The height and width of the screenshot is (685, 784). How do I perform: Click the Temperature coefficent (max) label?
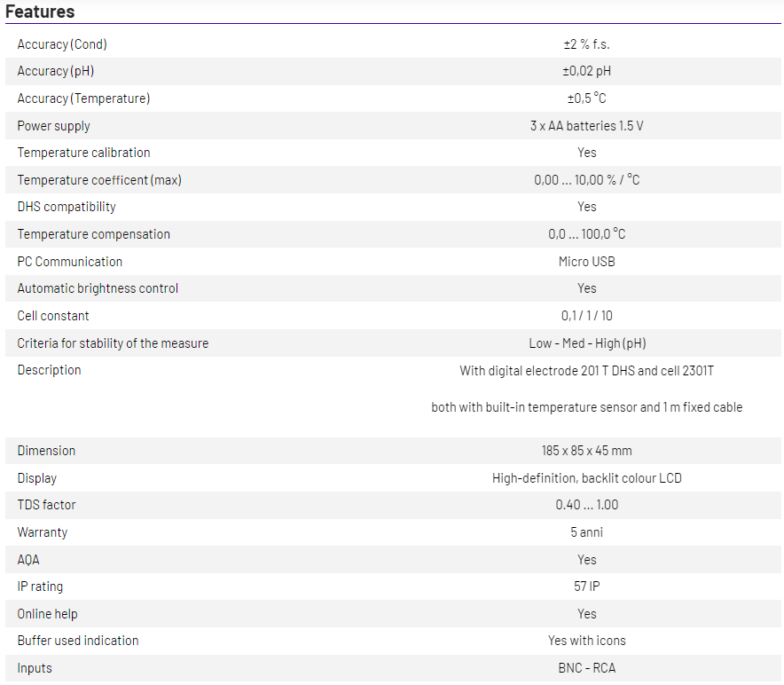tap(99, 180)
